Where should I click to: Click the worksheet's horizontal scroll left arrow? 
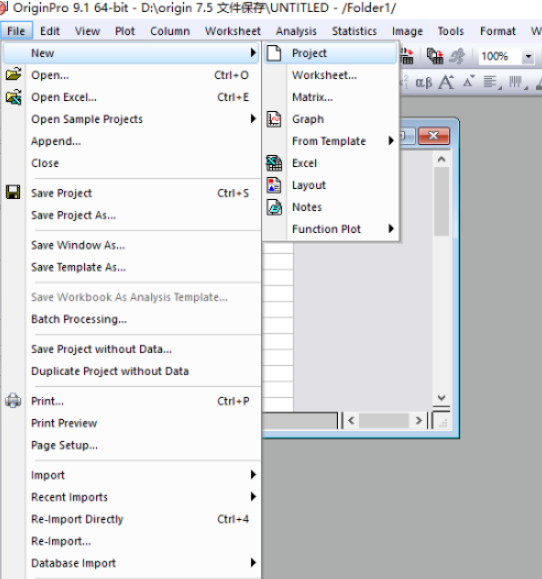click(351, 421)
